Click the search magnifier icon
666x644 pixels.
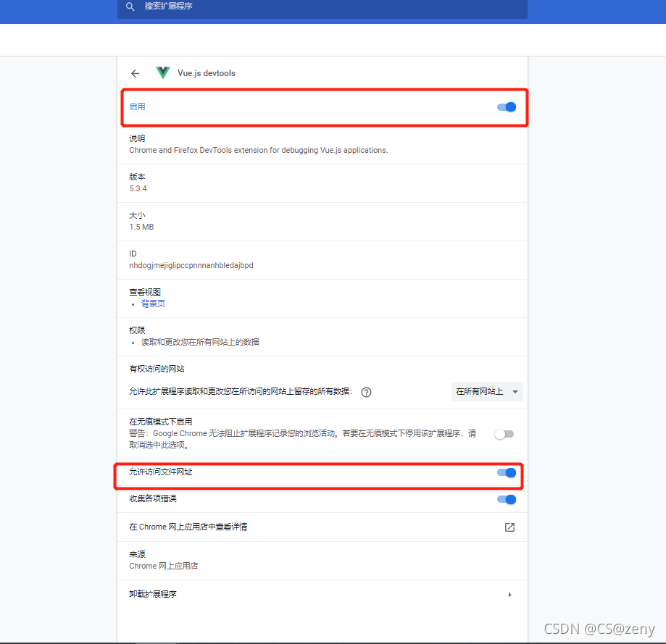[x=130, y=7]
